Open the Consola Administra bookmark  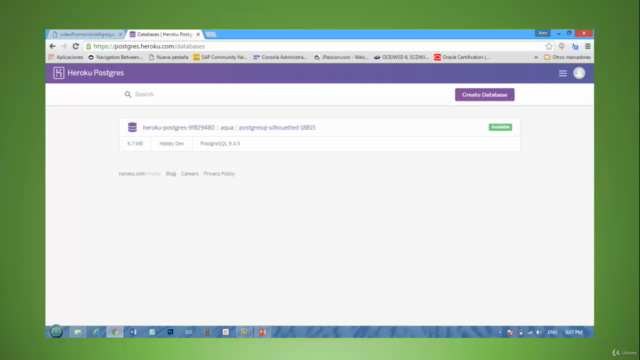280,57
